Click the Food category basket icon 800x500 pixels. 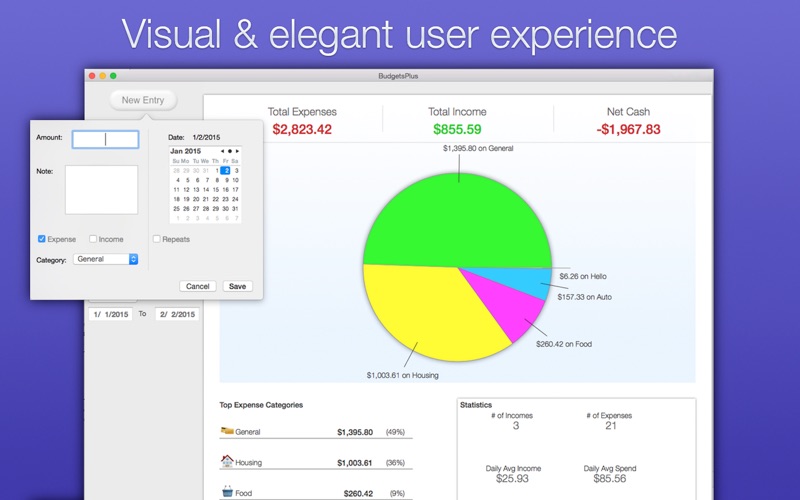point(228,491)
